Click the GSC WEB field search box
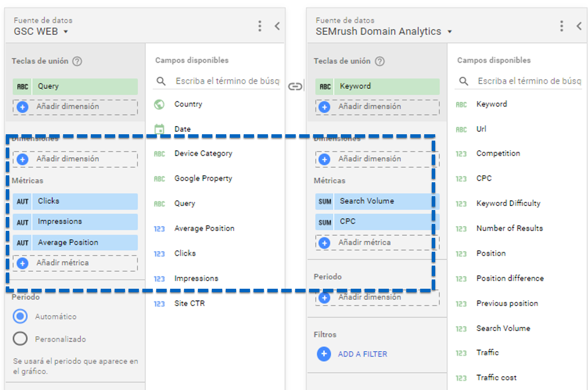Screen dimensions: 588x390 point(226,82)
